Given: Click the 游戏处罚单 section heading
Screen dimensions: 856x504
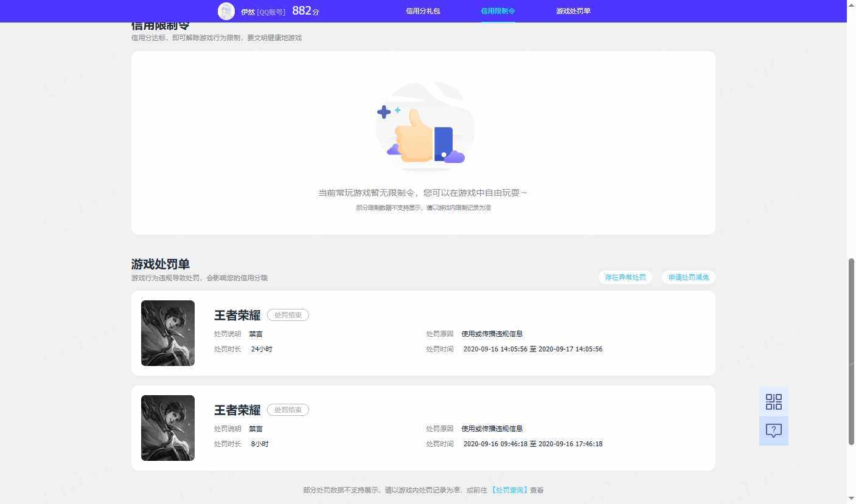Looking at the screenshot, I should point(161,264).
